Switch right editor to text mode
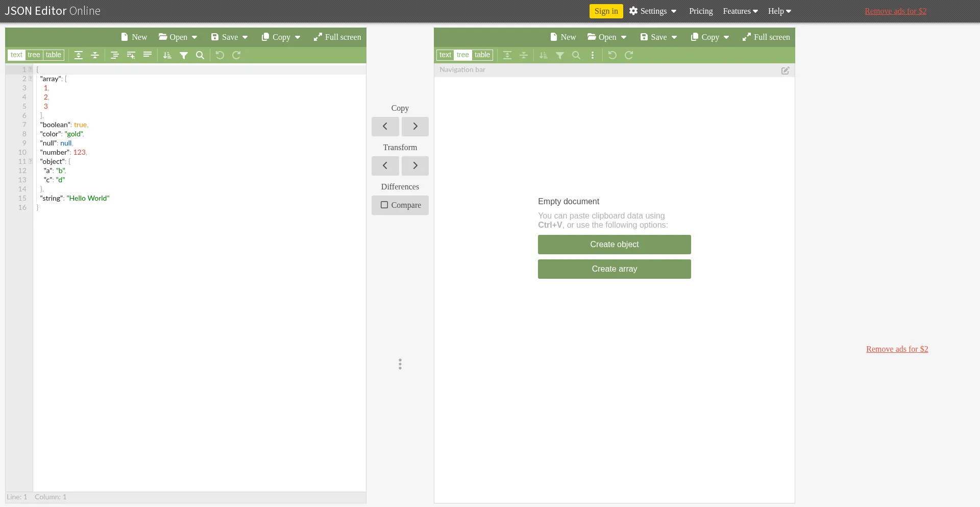 click(x=445, y=55)
